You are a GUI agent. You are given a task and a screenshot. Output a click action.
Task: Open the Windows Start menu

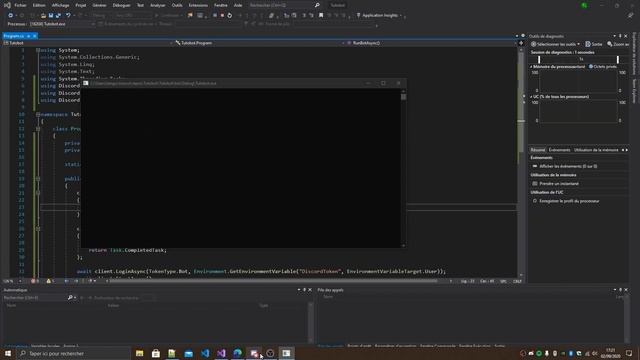pyautogui.click(x=8, y=353)
